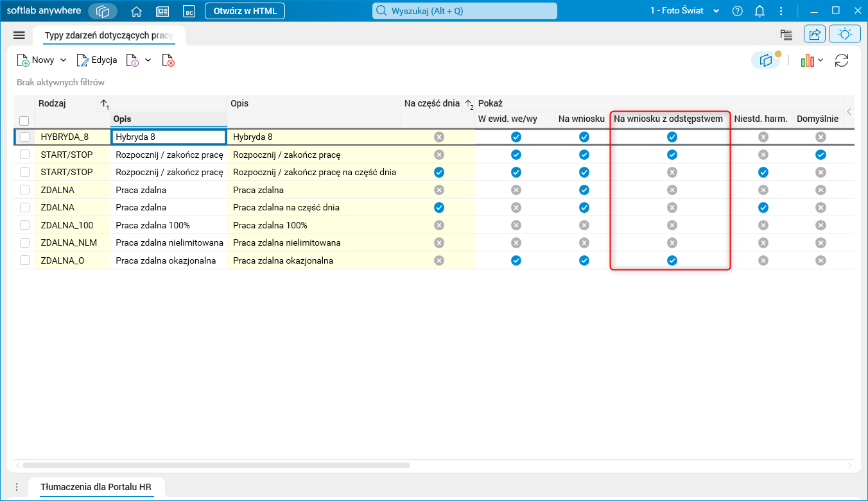
Task: Click the Na wniosku z odstępstwem column header
Action: 668,119
